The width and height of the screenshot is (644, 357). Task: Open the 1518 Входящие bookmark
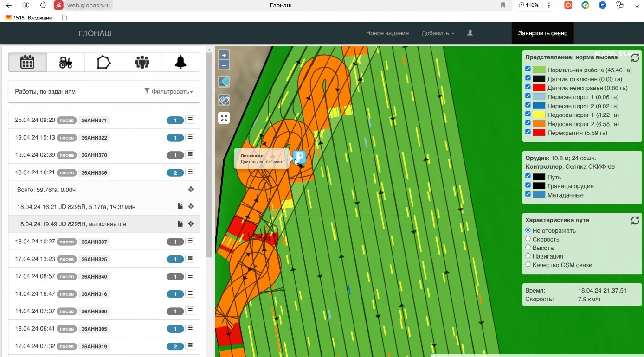tap(29, 18)
